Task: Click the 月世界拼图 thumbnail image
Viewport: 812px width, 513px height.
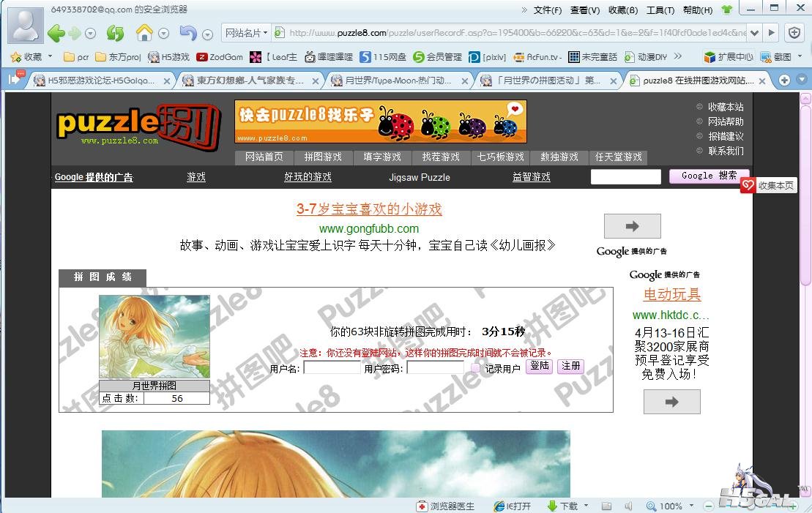Action: pos(154,337)
